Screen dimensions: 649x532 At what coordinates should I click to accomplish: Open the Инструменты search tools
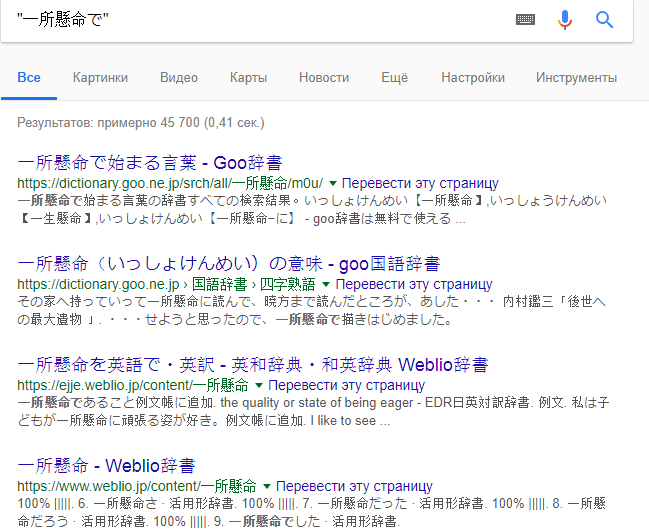point(576,77)
